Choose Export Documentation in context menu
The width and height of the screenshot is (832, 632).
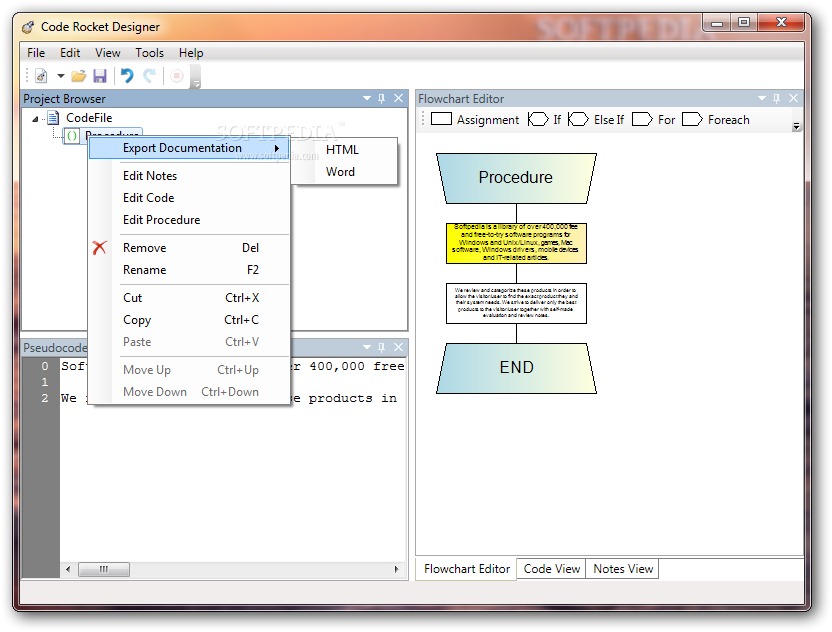click(x=189, y=148)
